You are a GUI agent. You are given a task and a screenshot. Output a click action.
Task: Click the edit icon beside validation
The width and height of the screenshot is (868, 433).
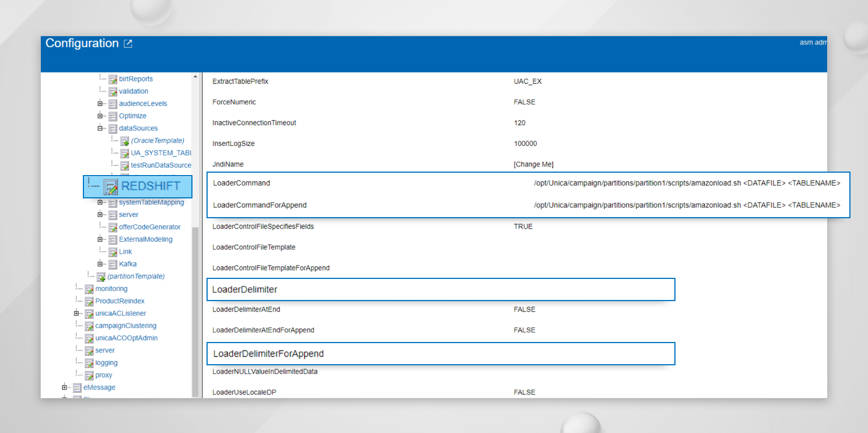[x=113, y=91]
